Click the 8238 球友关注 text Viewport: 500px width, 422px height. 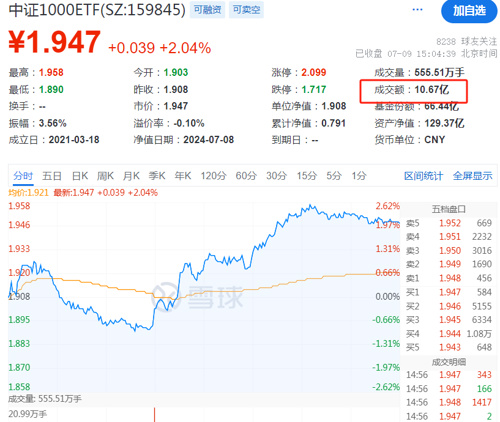pos(467,42)
